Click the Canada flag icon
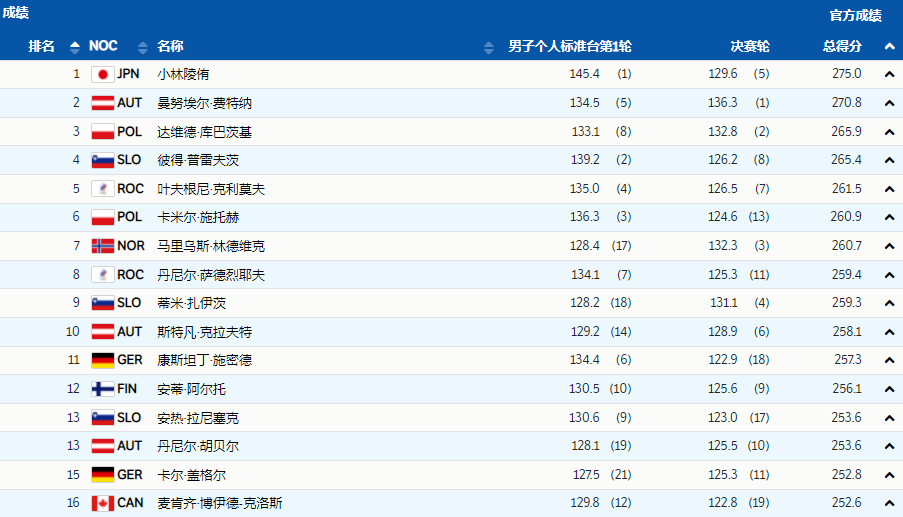Viewport: 903px width, 517px height. tap(103, 503)
